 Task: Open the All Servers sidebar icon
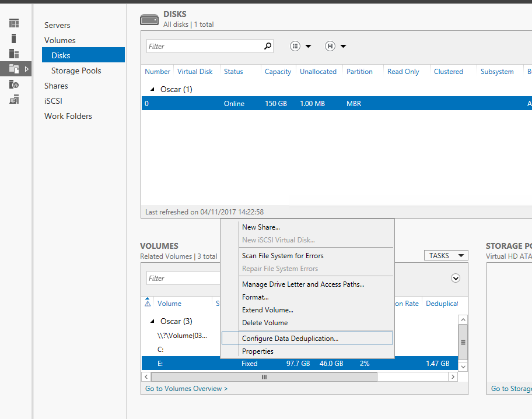14,54
